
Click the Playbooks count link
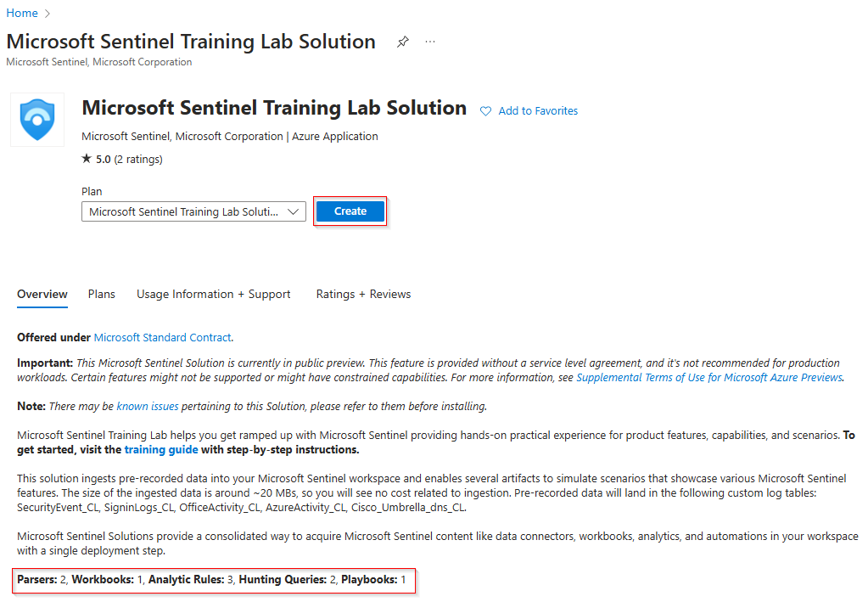pyautogui.click(x=403, y=579)
